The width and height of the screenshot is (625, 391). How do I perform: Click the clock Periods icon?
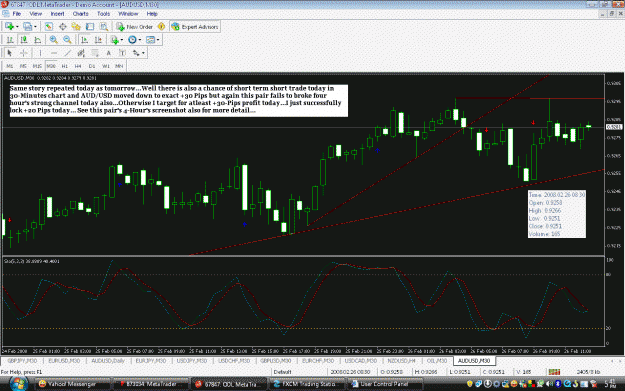[132, 40]
